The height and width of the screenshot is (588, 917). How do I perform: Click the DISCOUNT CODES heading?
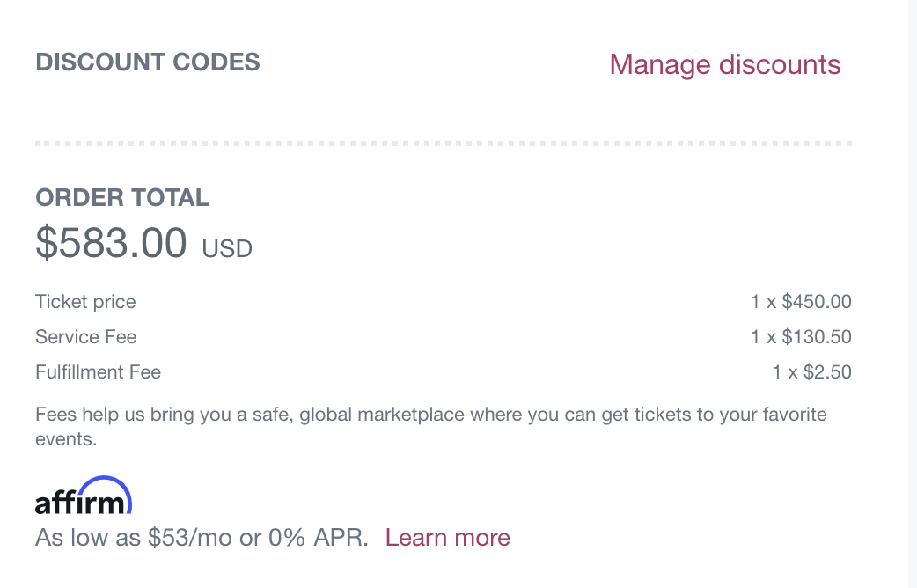[147, 62]
